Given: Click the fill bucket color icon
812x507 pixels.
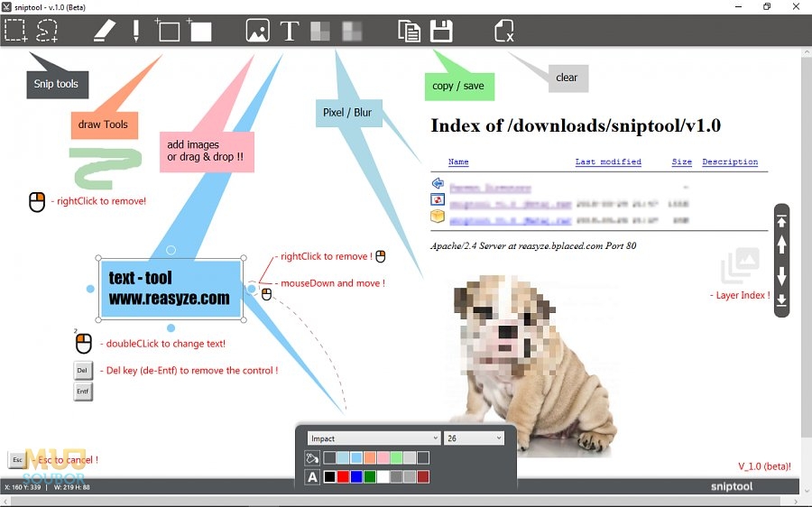Looking at the screenshot, I should coord(312,457).
